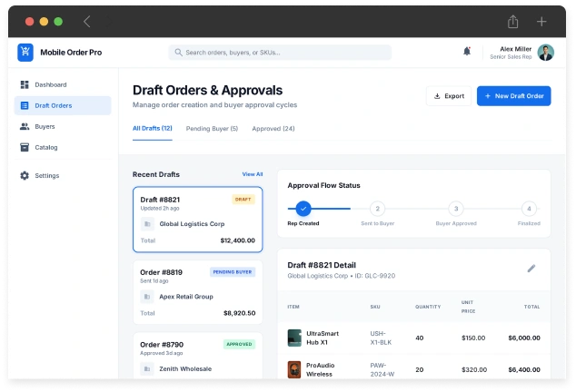576x392 pixels.
Task: Click step 3 Buyer Approved
Action: 456,209
